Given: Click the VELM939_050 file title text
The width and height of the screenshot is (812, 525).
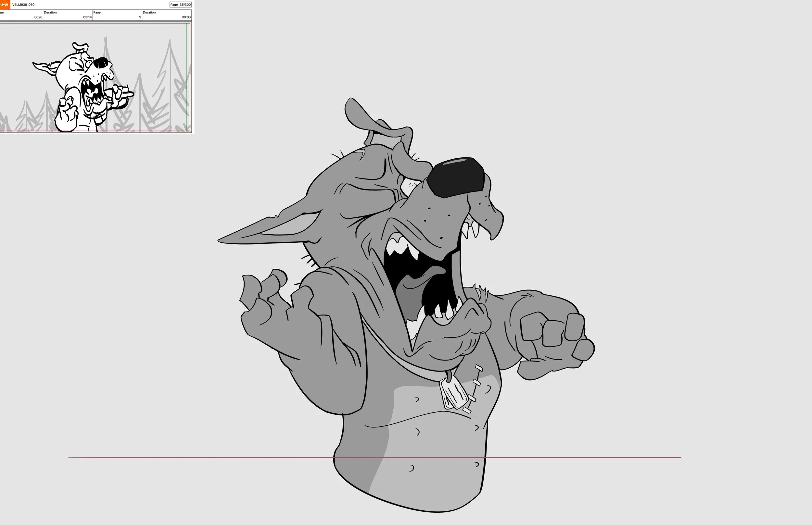Looking at the screenshot, I should coord(23,5).
